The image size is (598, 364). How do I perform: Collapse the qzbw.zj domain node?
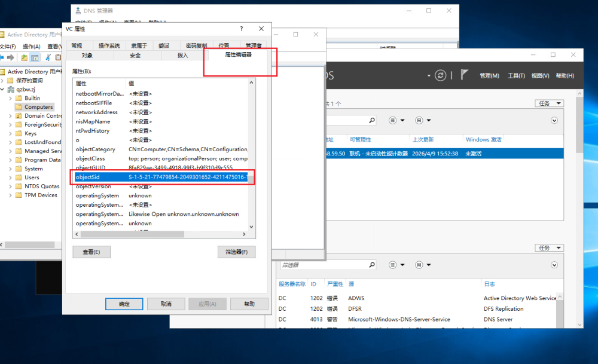[x=3, y=89]
